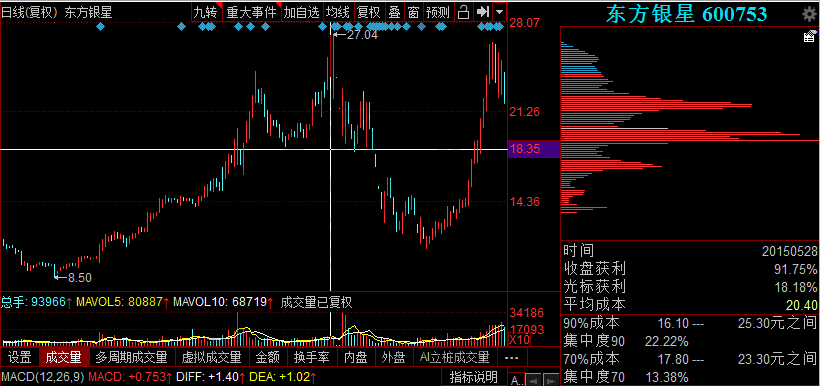Open 指标说明 indicator description
Screen dimensions: 820x386
point(474,377)
